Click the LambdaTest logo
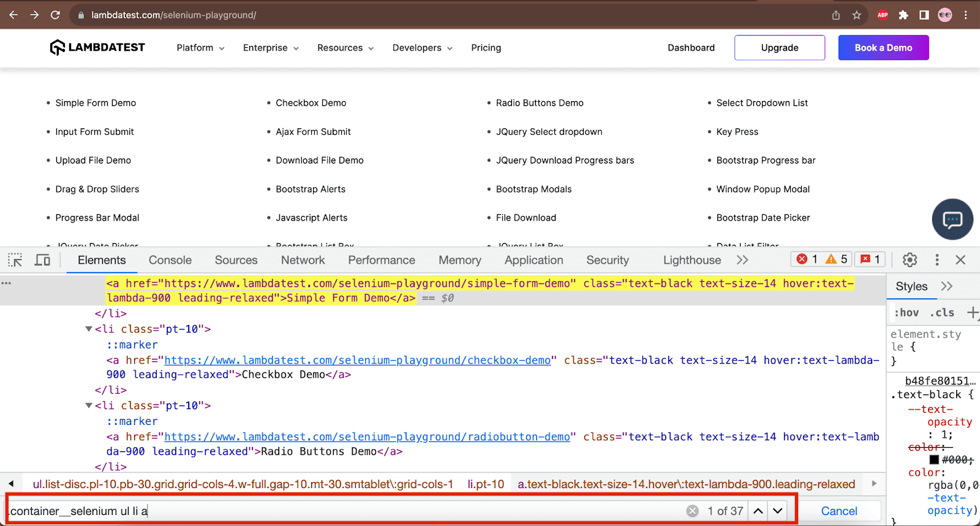 point(97,47)
